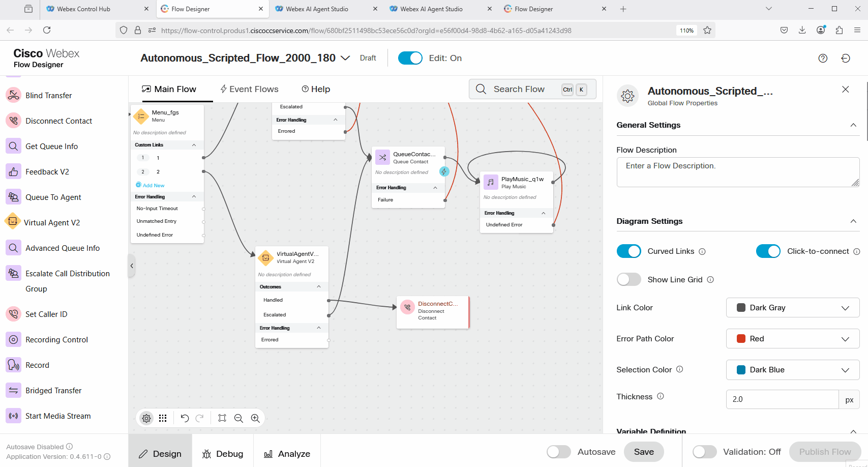Open the Link Color dropdown
Viewport: 868px width, 467px height.
click(792, 308)
